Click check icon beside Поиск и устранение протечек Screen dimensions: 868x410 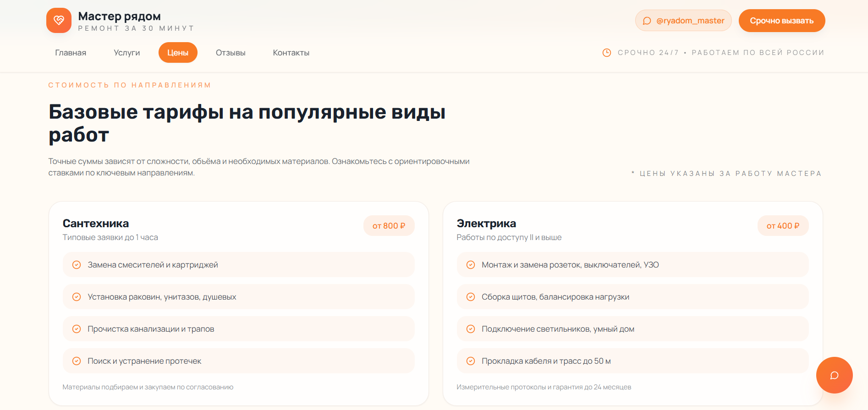coord(77,361)
